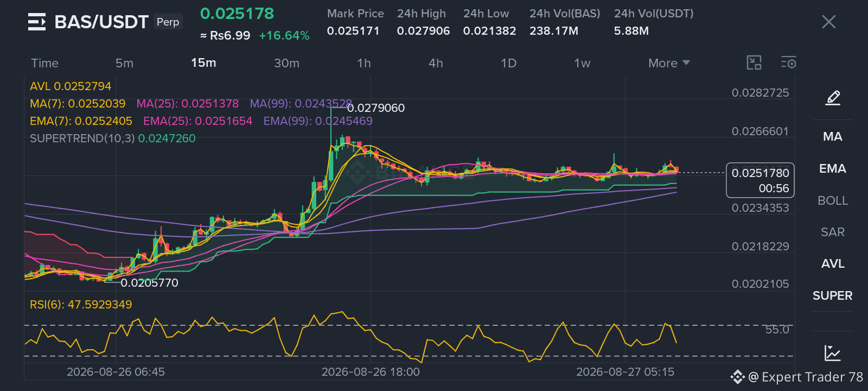The image size is (868, 391).
Task: Switch to the 1D timeframe
Action: pyautogui.click(x=508, y=63)
